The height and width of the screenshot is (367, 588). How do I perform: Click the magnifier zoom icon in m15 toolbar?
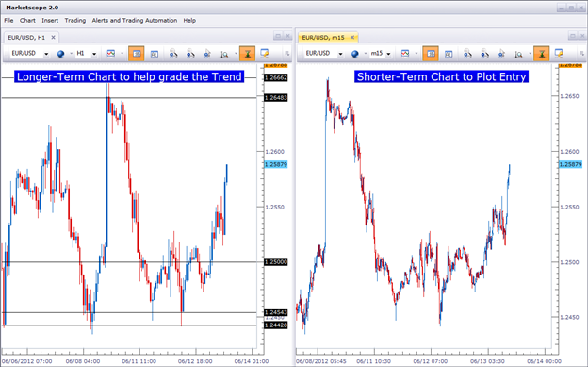coord(518,54)
